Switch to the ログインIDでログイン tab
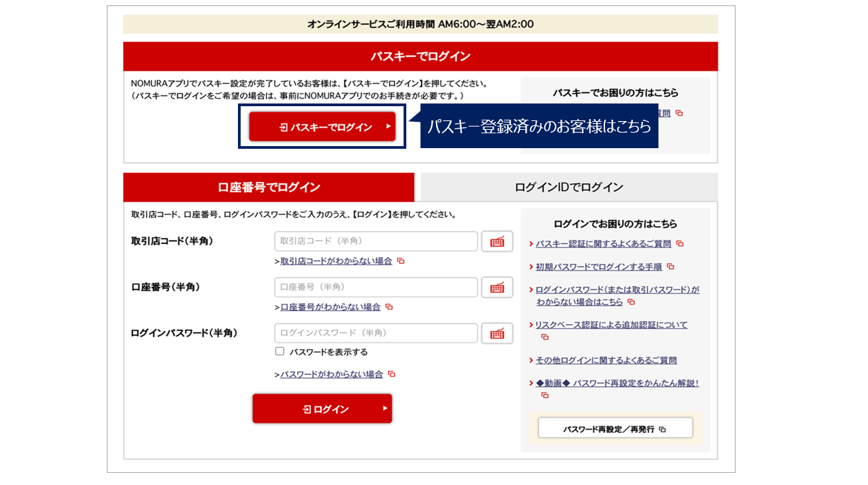 coord(569,187)
